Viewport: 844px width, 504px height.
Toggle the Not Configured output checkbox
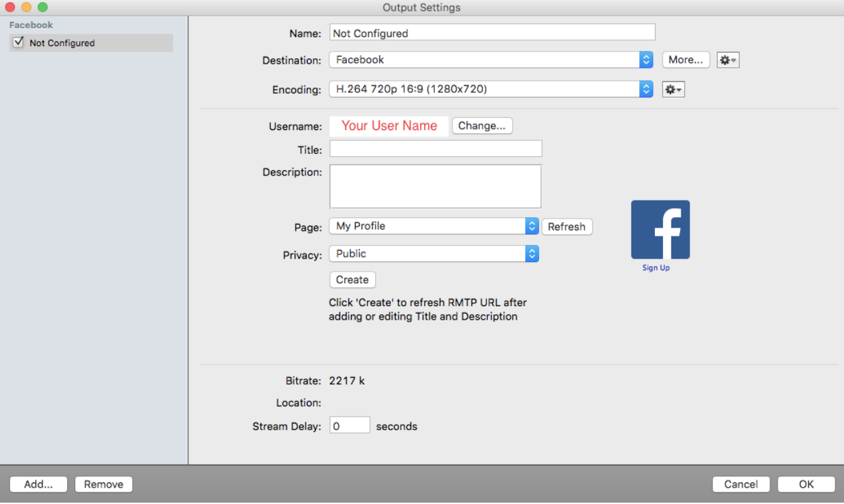click(x=19, y=42)
